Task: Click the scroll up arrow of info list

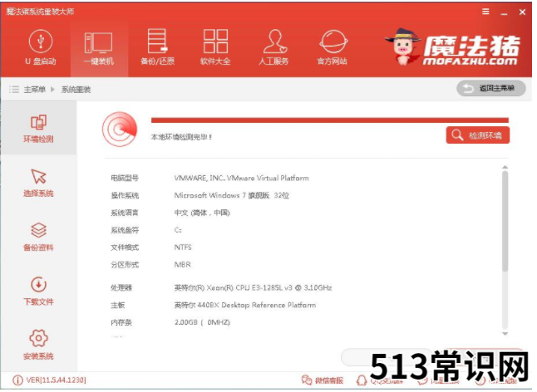Action: 505,167
